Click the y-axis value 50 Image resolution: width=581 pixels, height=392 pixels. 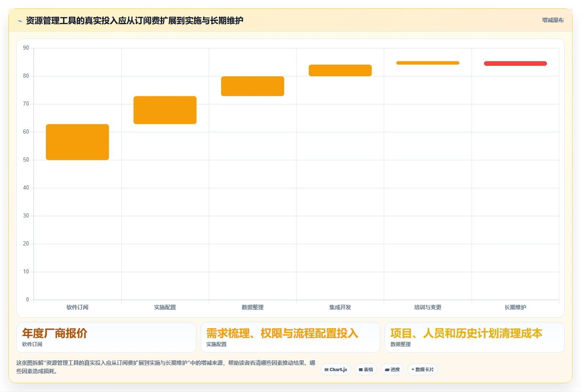tap(26, 160)
